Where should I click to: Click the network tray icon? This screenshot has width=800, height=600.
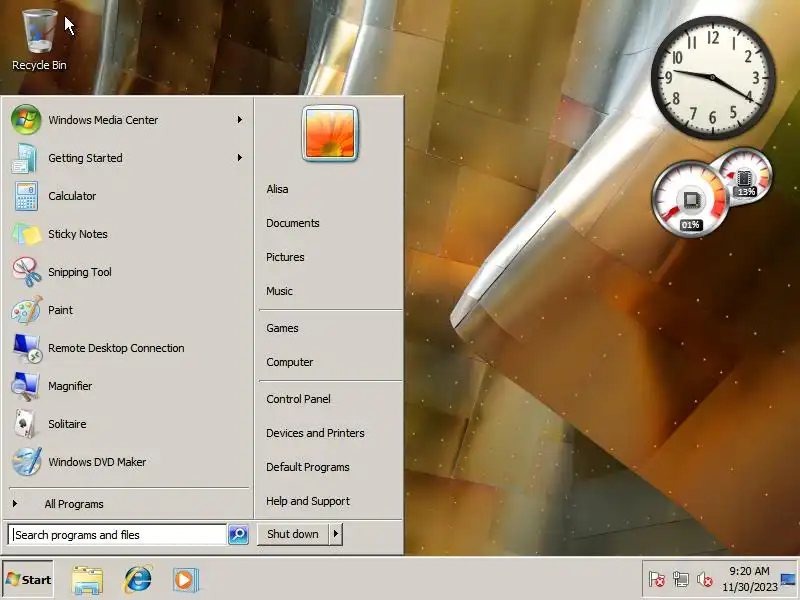coord(681,580)
